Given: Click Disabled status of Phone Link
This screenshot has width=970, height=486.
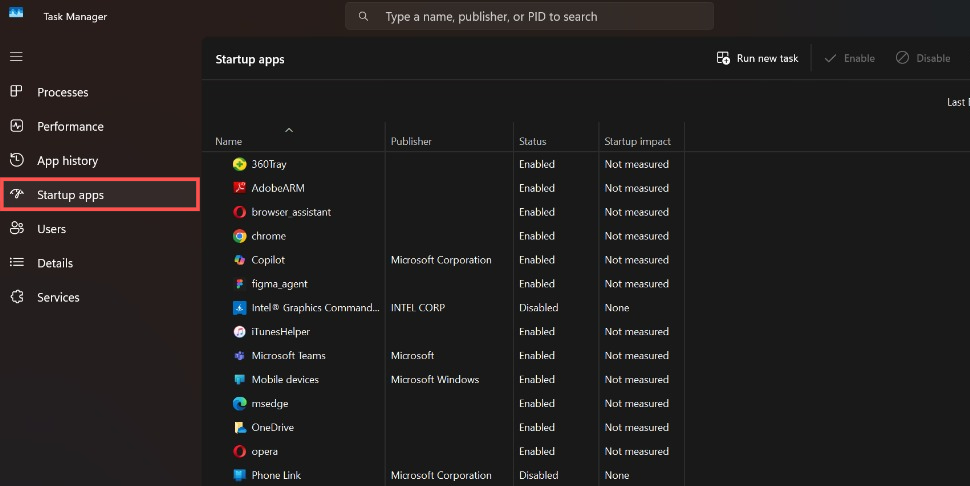Looking at the screenshot, I should [538, 475].
